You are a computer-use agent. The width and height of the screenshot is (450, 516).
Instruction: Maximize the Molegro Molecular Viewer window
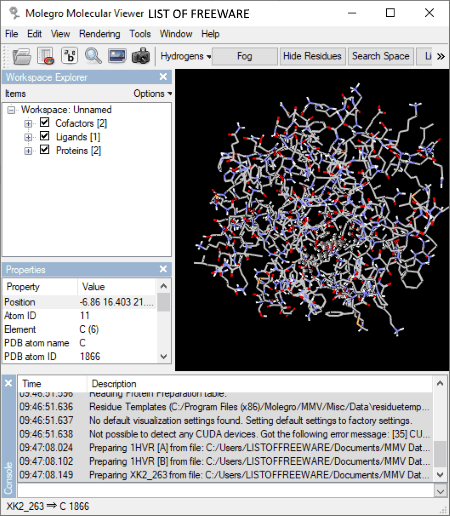(390, 13)
